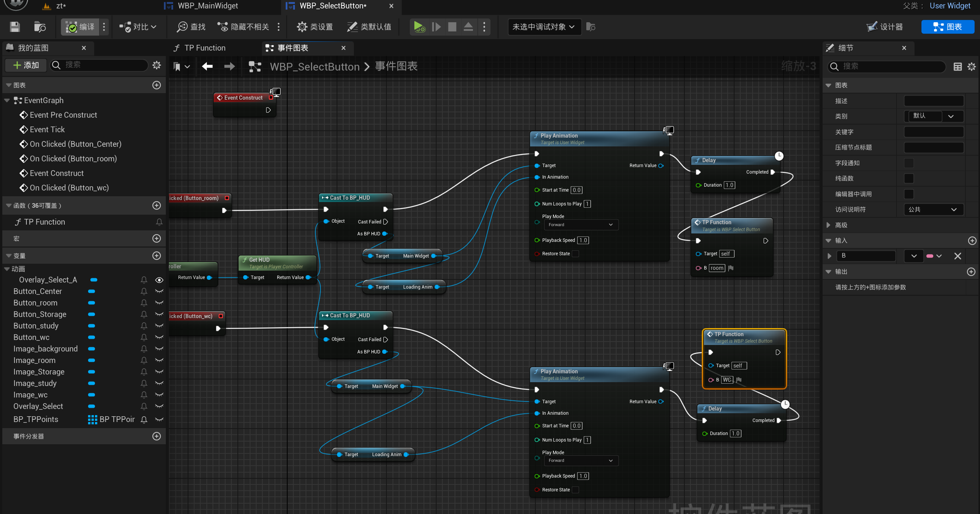Click pink type color of input B
The width and height of the screenshot is (980, 514).
(x=929, y=256)
